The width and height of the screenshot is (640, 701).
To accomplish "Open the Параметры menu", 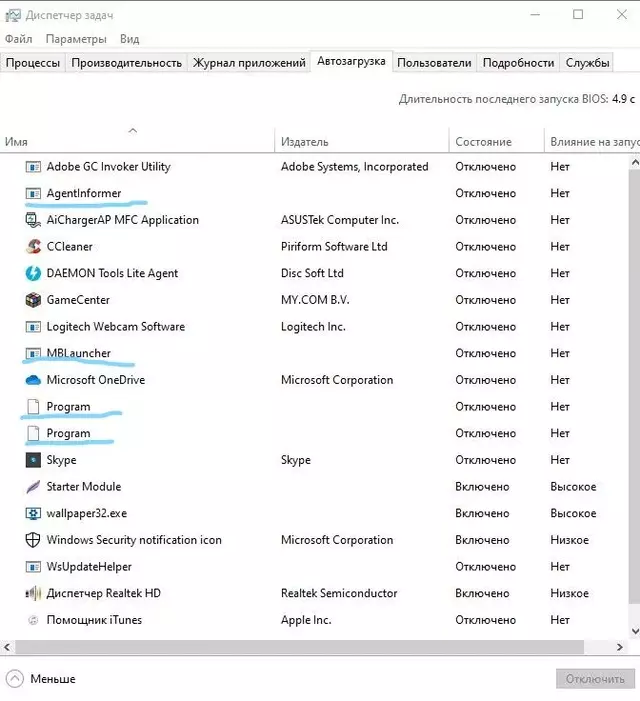I will pyautogui.click(x=76, y=39).
